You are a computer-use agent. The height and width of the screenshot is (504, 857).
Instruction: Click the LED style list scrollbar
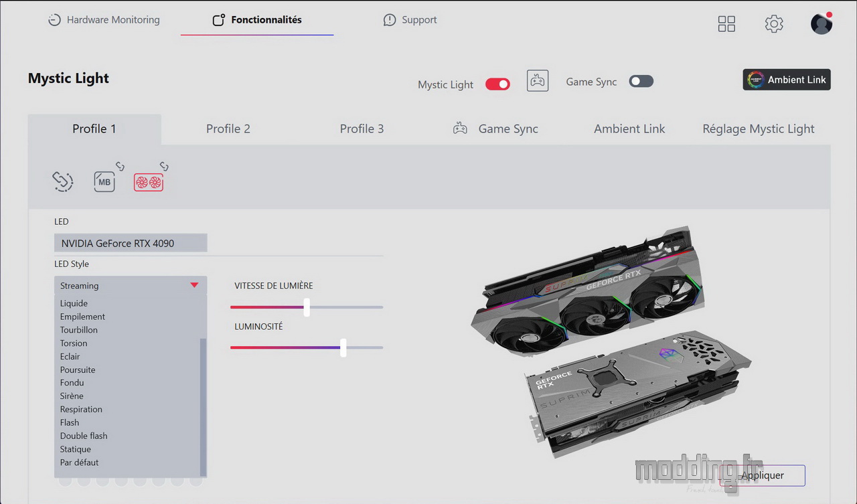(204, 407)
